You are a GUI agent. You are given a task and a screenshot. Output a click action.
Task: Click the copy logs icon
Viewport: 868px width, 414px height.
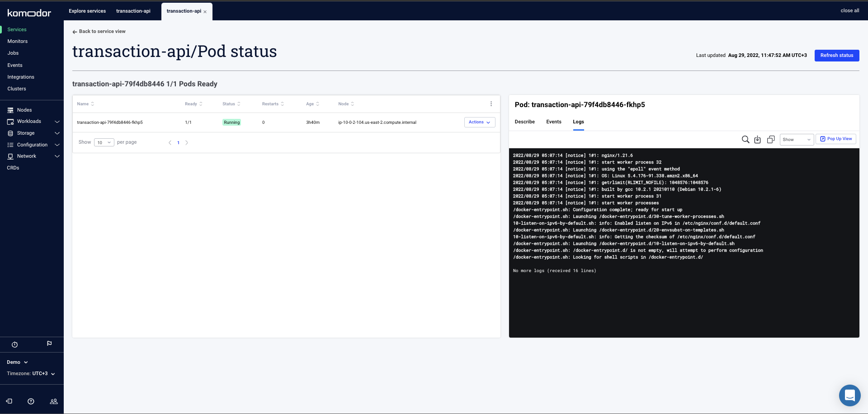(x=771, y=140)
